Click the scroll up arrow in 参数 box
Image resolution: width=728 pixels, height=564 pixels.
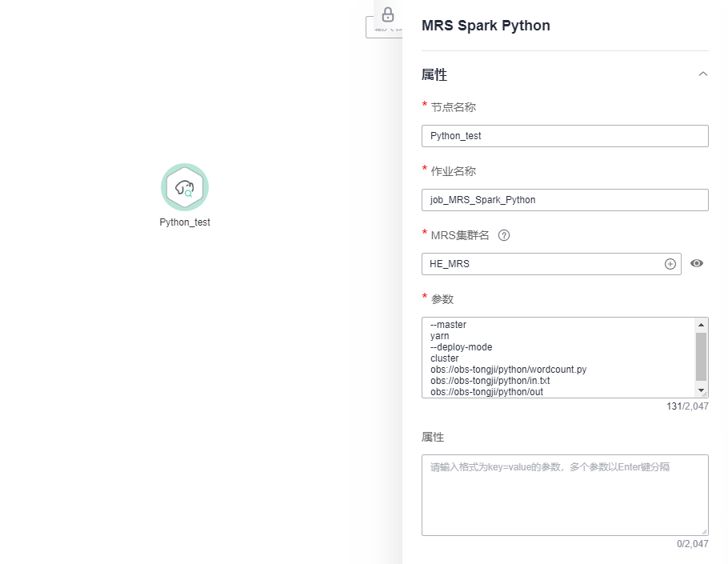[x=702, y=325]
